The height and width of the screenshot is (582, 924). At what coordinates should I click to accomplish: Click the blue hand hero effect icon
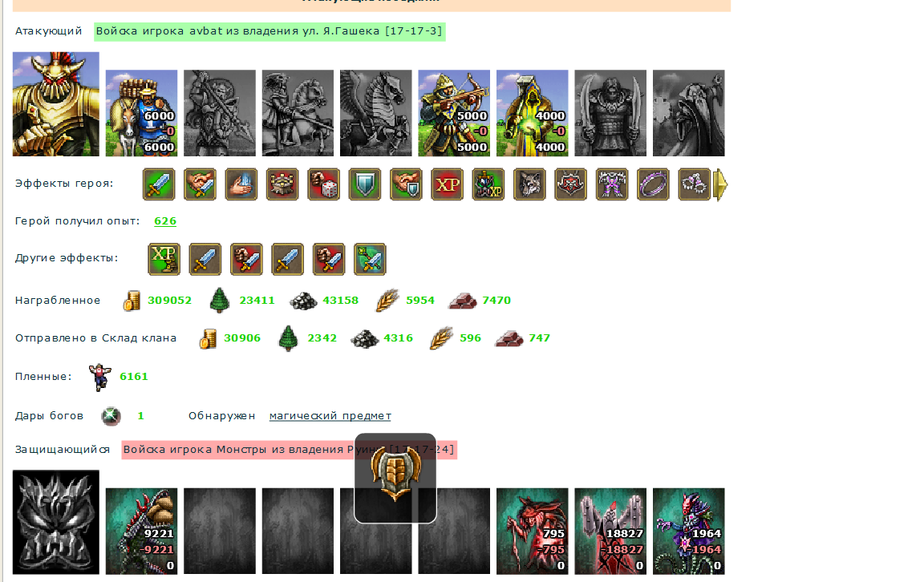[241, 184]
